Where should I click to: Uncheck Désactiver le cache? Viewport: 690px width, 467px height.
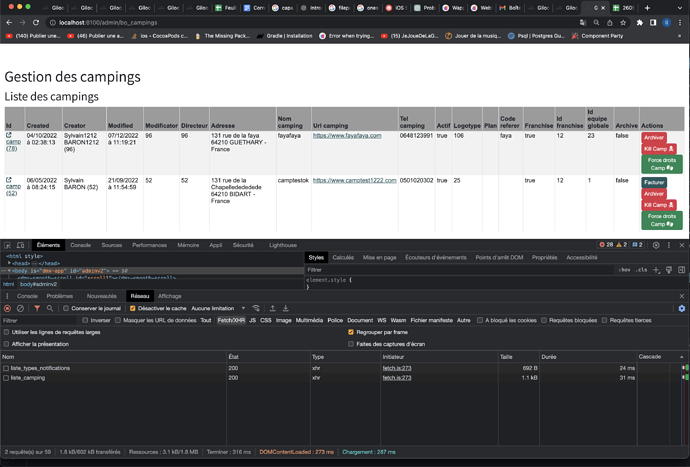point(132,309)
